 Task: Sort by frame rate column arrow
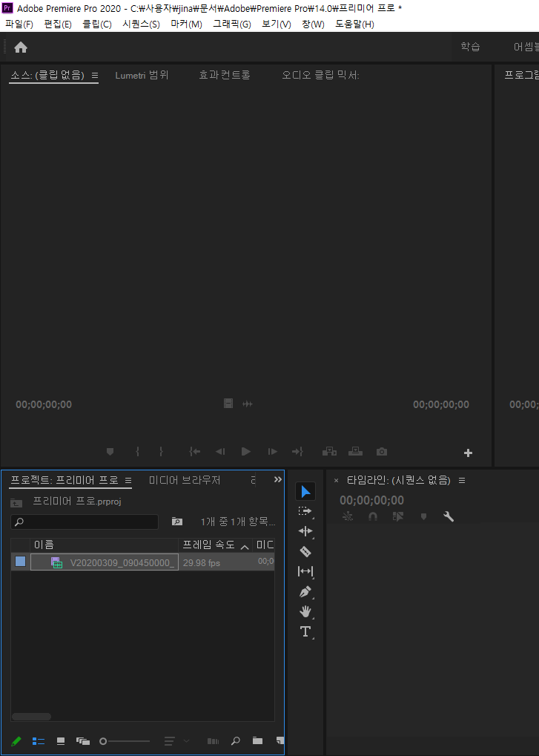[245, 547]
